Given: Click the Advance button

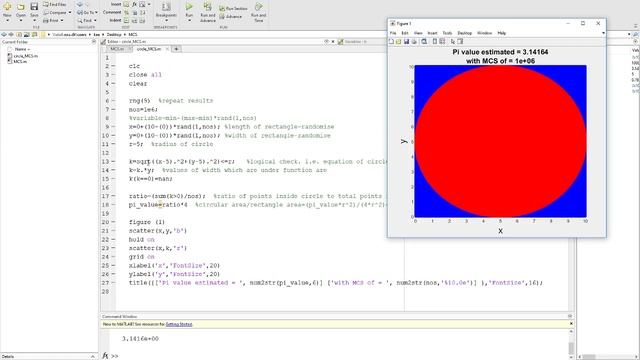Looking at the screenshot, I should 231,17.
